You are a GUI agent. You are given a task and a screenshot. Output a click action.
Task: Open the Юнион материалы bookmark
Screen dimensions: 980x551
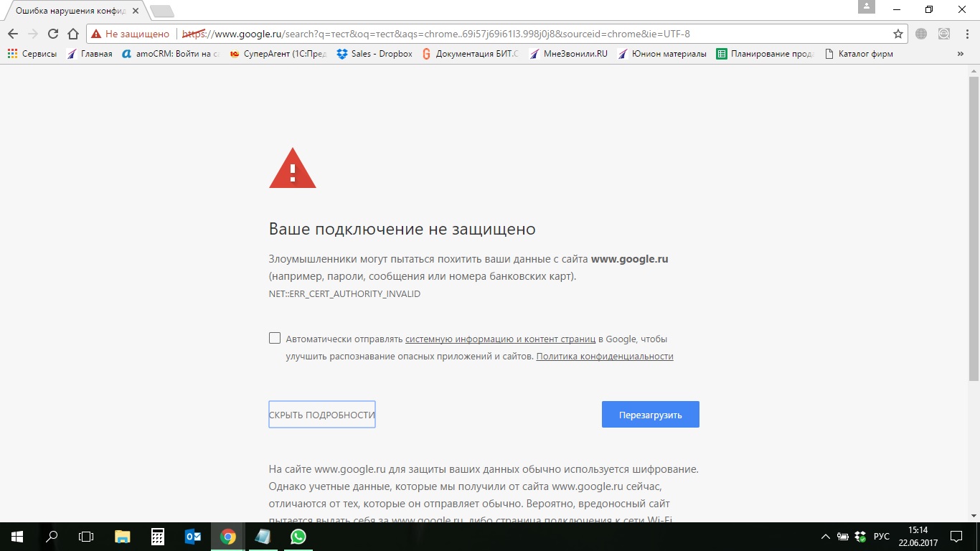pos(662,54)
